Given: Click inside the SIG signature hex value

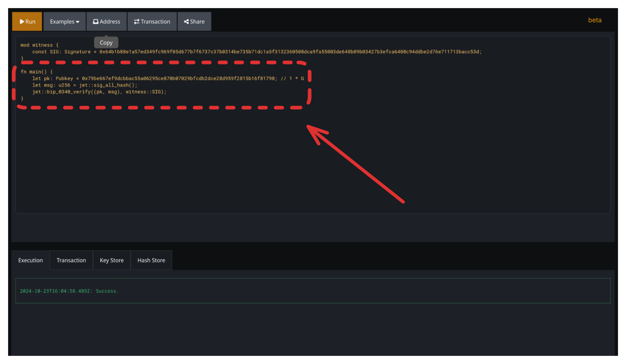Looking at the screenshot, I should [289, 52].
